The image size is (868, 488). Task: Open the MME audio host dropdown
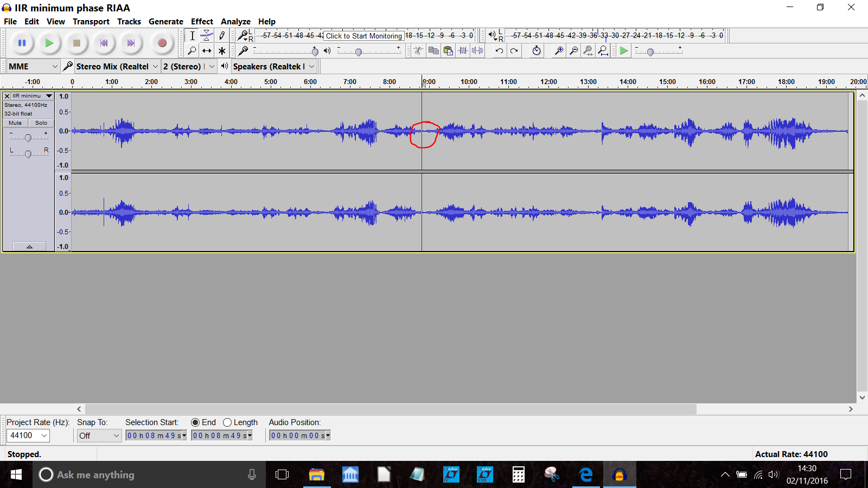tap(33, 66)
